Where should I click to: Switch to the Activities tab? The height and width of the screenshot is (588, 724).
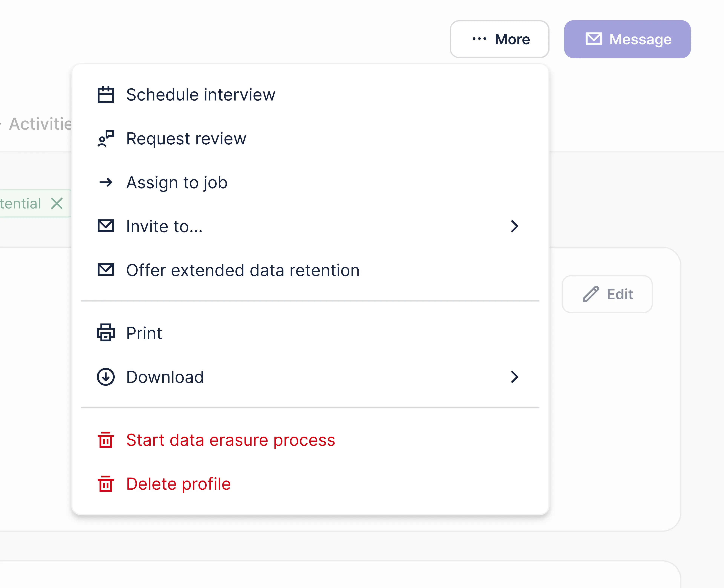[x=40, y=124]
